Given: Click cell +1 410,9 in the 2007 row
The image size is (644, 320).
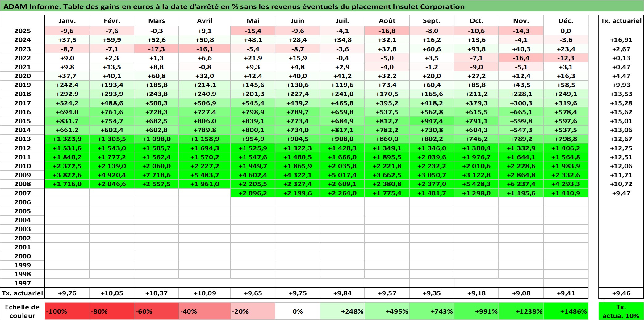Looking at the screenshot, I should point(566,193).
